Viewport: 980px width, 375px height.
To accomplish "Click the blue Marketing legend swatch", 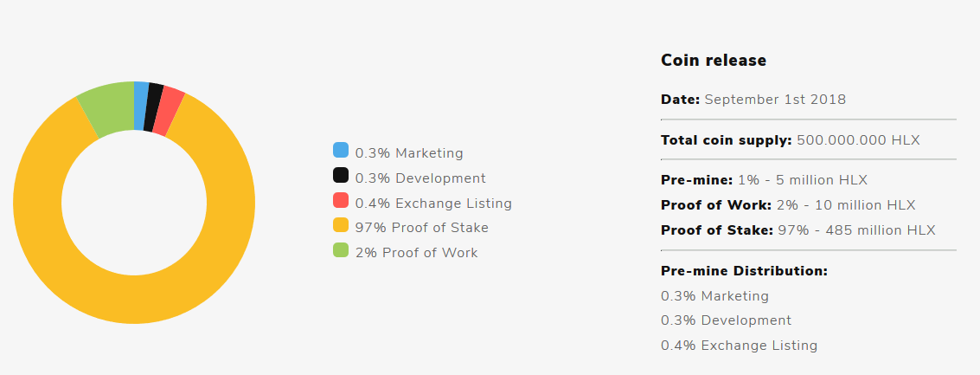I will 341,150.
